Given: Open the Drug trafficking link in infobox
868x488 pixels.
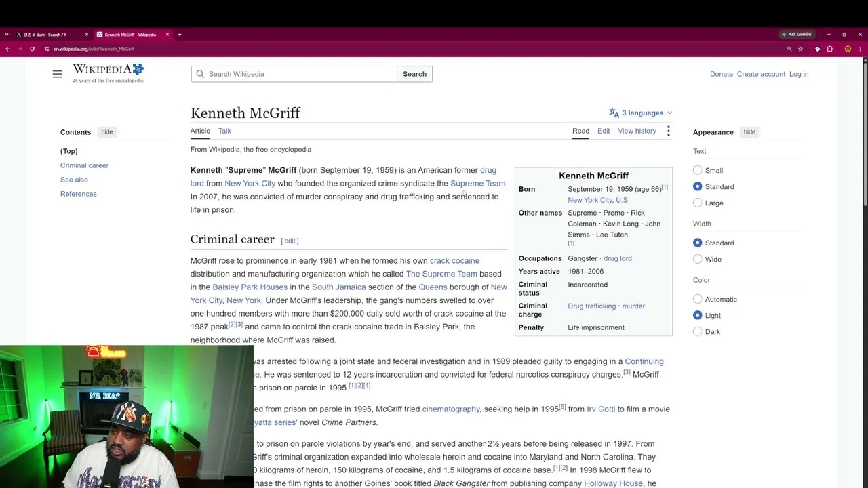Looking at the screenshot, I should (592, 306).
